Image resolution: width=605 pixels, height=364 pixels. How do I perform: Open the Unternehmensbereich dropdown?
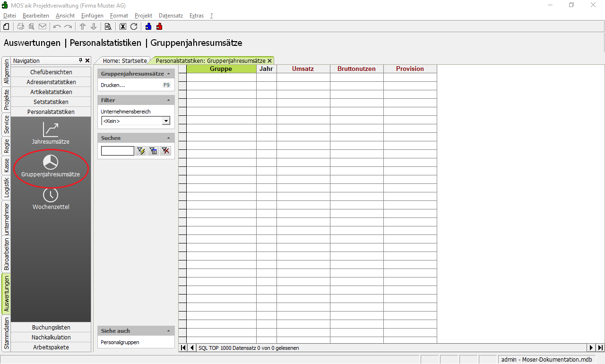[x=166, y=121]
